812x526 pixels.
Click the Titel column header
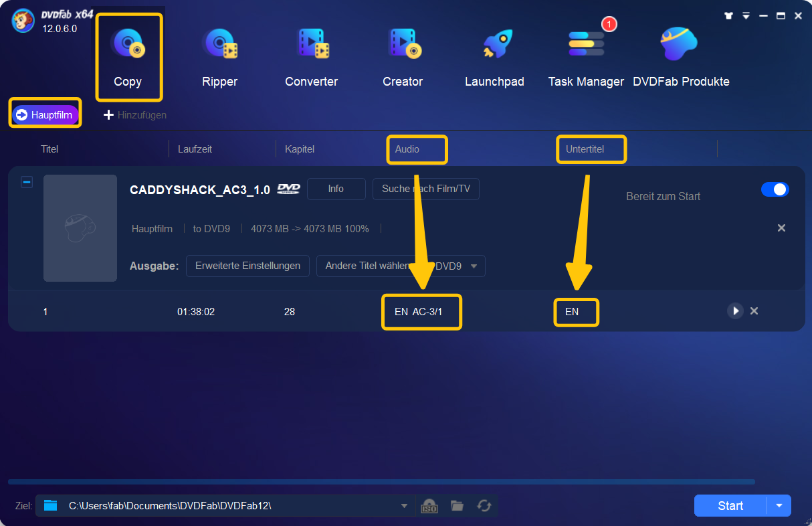pyautogui.click(x=49, y=149)
